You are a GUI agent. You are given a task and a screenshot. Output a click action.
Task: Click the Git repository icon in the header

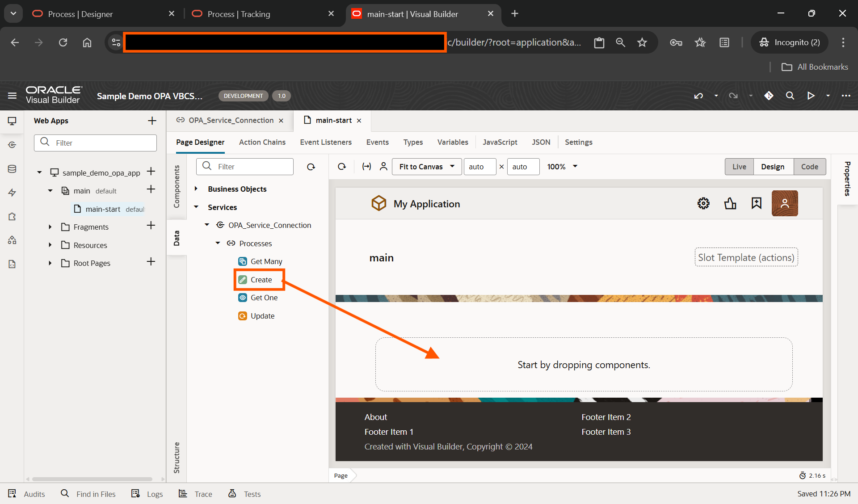tap(769, 96)
